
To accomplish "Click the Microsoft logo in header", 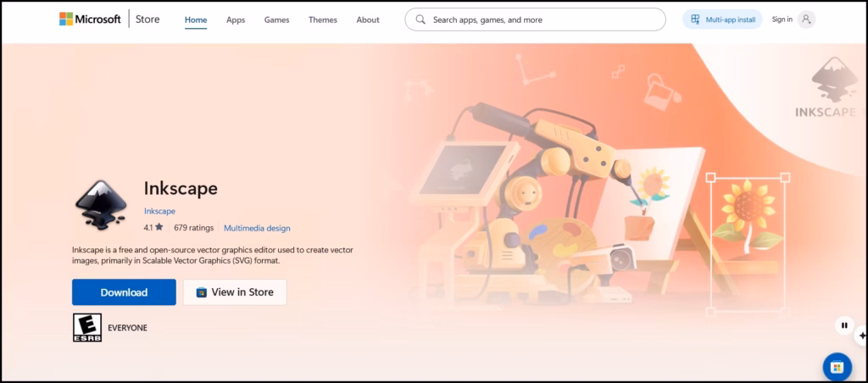I will pyautogui.click(x=90, y=19).
